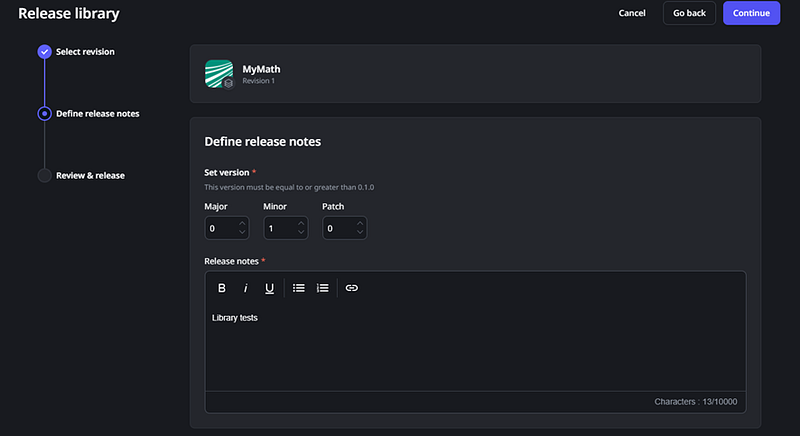Toggle underline formatting in release notes
800x436 pixels.
(269, 288)
